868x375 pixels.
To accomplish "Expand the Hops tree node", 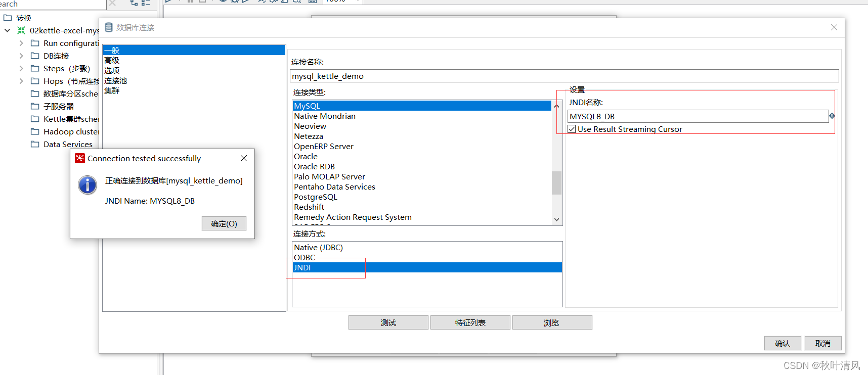I will coord(21,81).
